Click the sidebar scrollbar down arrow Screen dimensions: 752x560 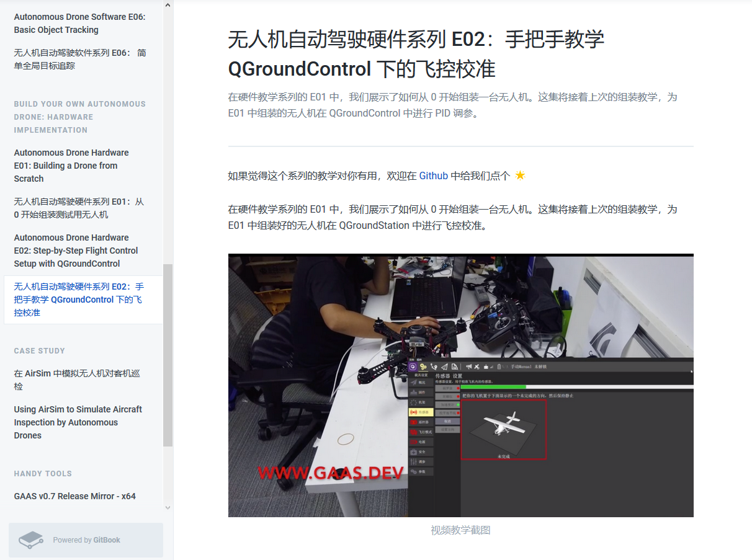[168, 507]
